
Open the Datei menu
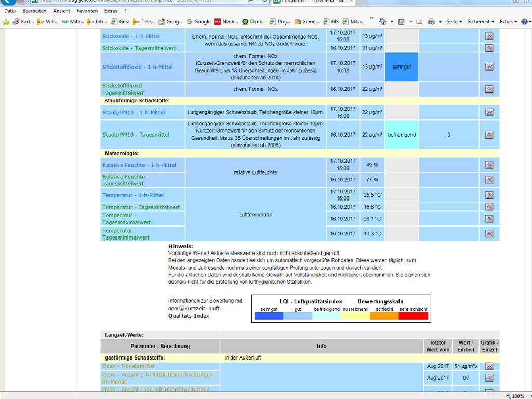click(10, 11)
